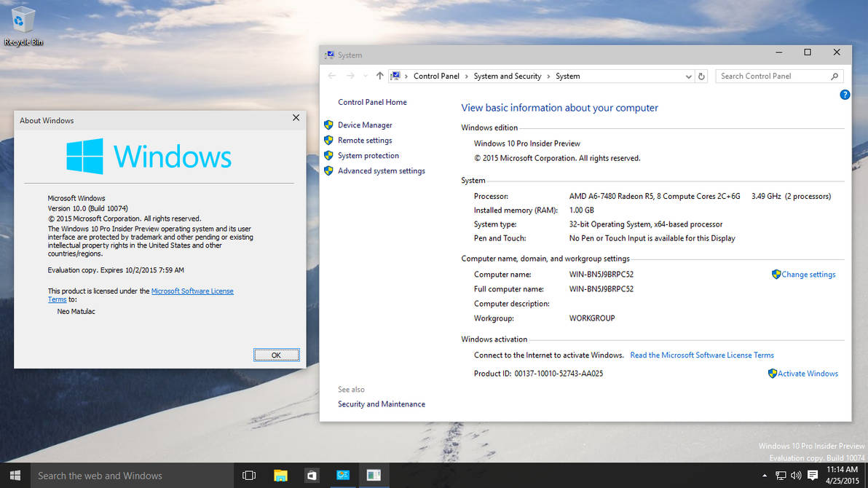Open the volume tray icon
The width and height of the screenshot is (868, 488).
point(796,476)
